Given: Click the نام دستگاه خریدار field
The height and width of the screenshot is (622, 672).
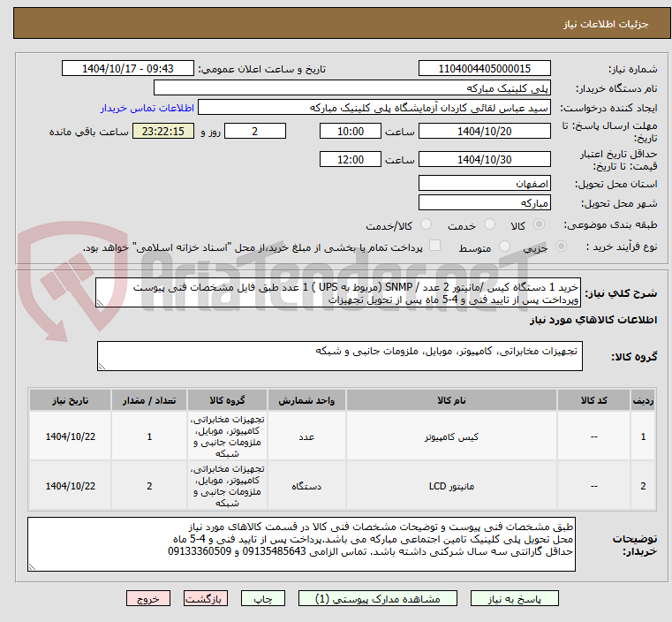Looking at the screenshot, I should click(x=351, y=87).
